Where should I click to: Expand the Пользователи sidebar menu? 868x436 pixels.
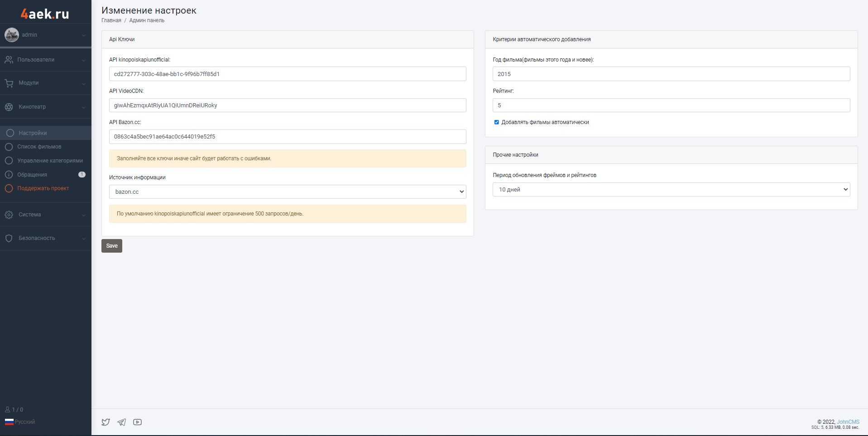tap(45, 60)
